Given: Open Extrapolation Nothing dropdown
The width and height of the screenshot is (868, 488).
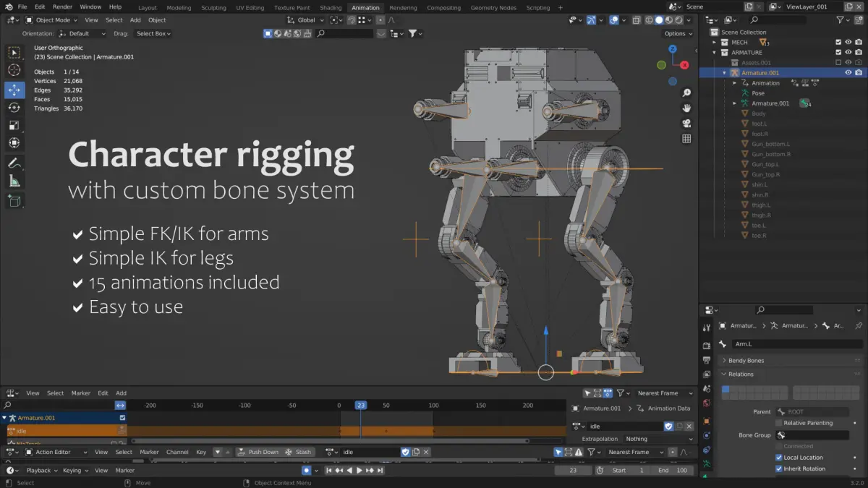Looking at the screenshot, I should (659, 439).
